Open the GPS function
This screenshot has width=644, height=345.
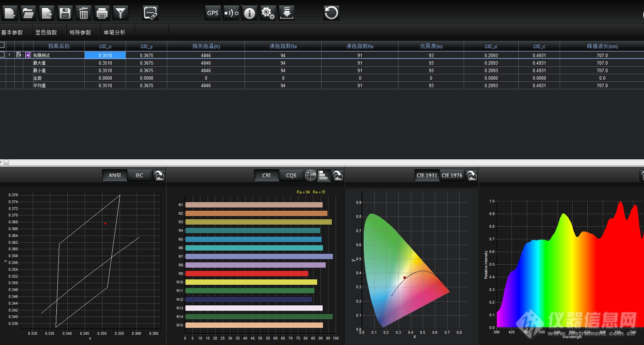point(213,13)
